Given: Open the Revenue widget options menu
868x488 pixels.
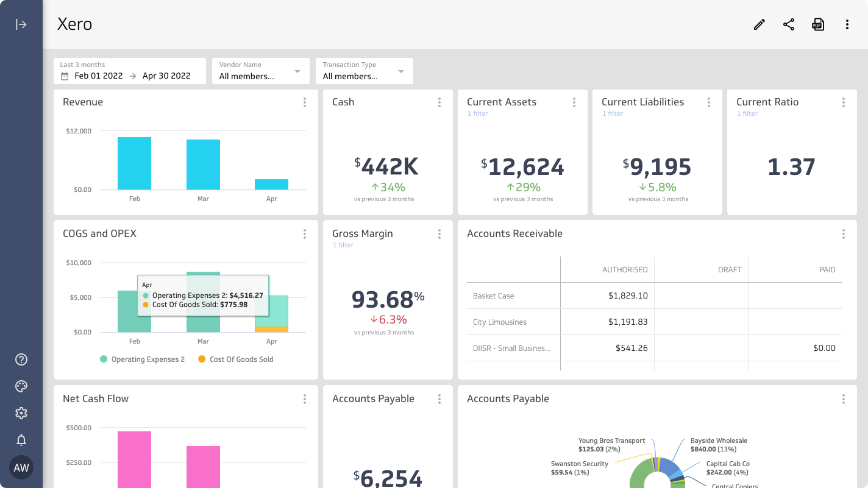Looking at the screenshot, I should point(305,102).
